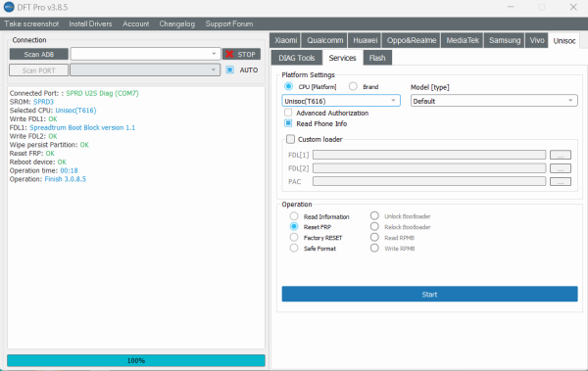Click 'SPRD U2S Diag (COM7)' log text
The image size is (588, 371).
(102, 93)
